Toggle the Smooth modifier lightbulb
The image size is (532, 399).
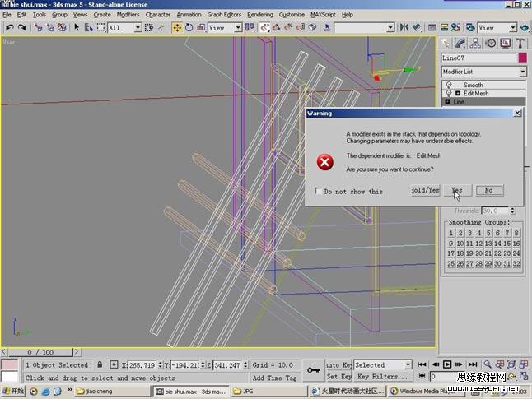449,85
